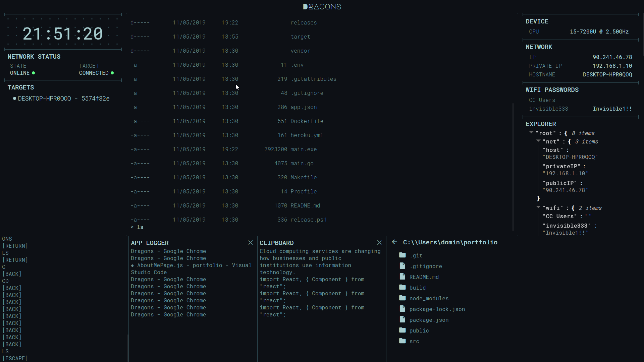This screenshot has height=362, width=644.
Task: Click the "invisible333" key in Explorer tree
Action: coord(567,226)
